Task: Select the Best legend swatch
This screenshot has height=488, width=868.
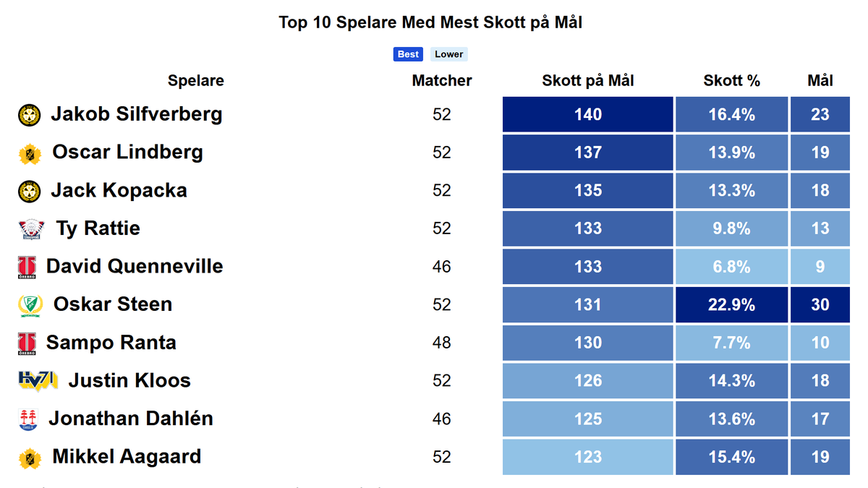Action: pyautogui.click(x=408, y=54)
